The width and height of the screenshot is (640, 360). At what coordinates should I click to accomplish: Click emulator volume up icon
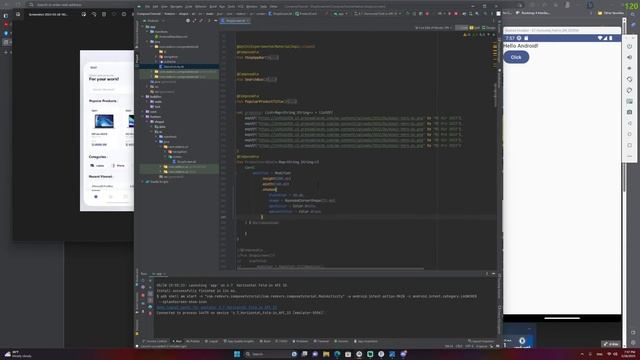[629, 57]
